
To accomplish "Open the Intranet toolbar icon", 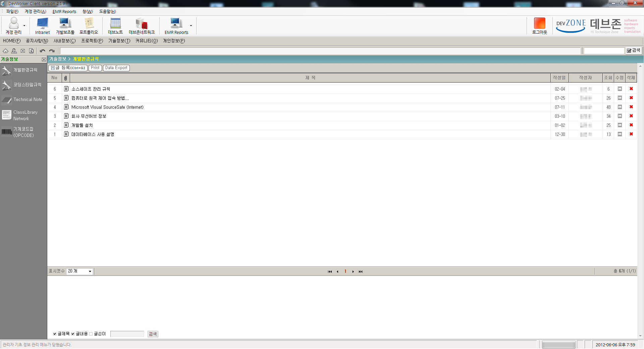I will [42, 26].
